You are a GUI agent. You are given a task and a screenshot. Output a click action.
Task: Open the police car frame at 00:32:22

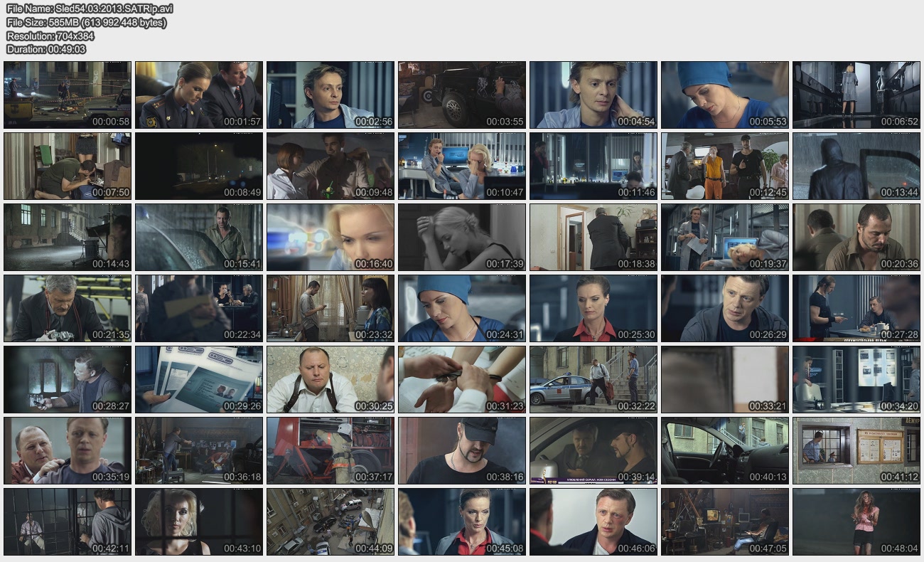tap(593, 379)
